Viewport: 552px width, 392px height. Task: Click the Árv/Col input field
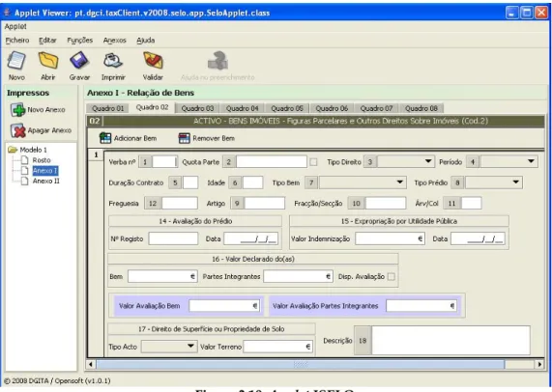click(472, 204)
